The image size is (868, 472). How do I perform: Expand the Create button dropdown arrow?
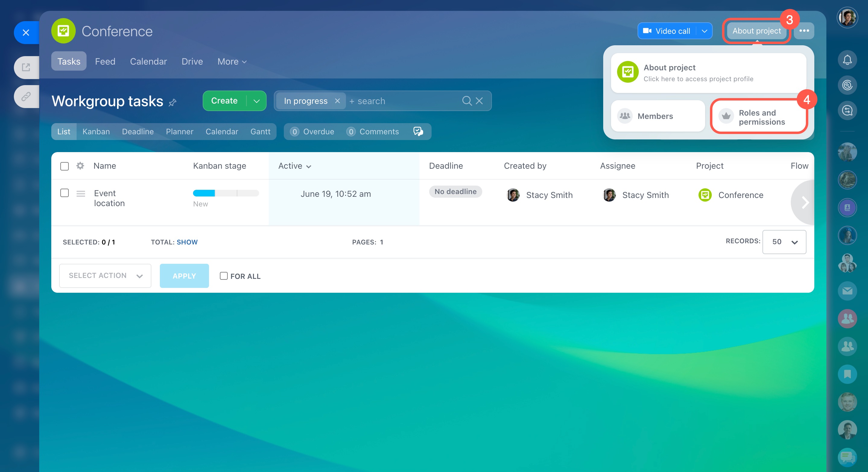click(256, 101)
